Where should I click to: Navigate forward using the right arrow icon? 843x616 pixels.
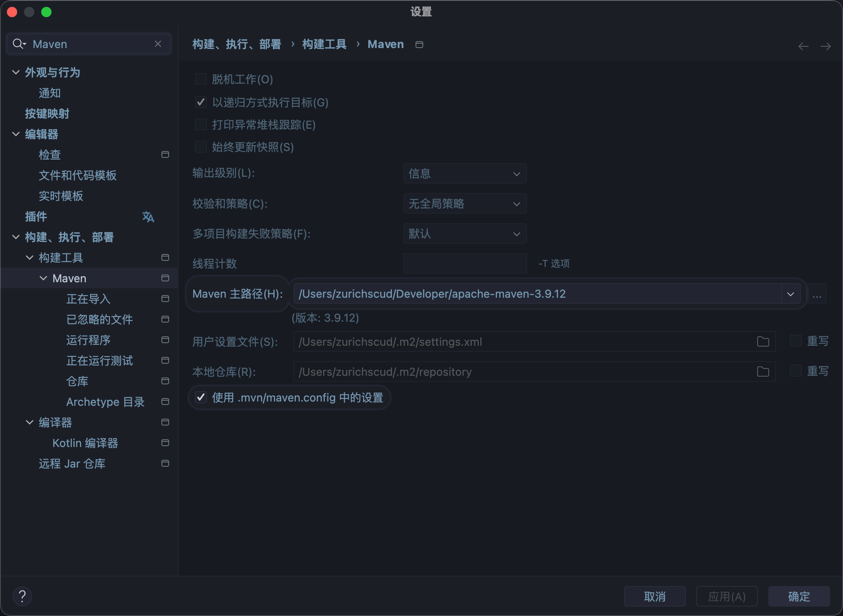click(826, 46)
